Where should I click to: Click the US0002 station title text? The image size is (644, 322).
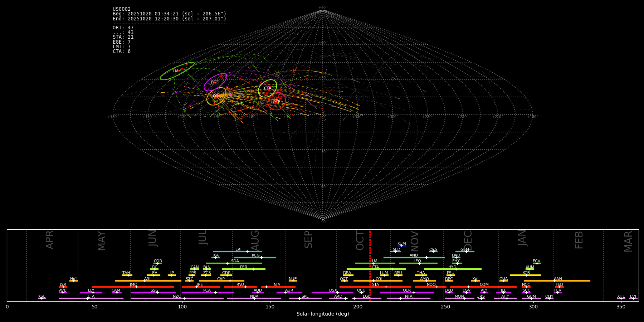(122, 9)
